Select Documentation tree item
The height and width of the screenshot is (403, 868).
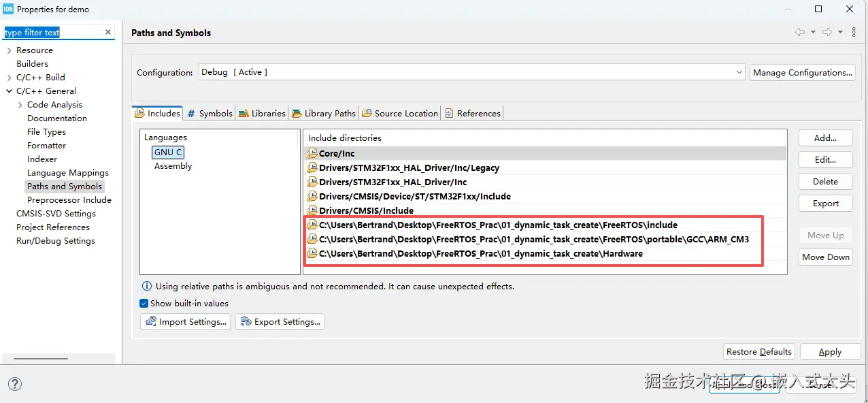[x=57, y=118]
